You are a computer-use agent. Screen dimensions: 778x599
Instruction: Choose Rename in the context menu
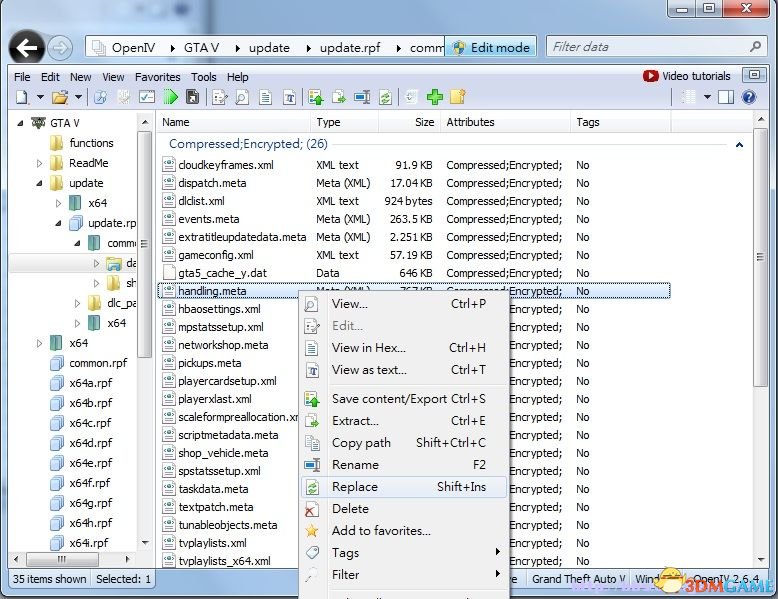404,465
